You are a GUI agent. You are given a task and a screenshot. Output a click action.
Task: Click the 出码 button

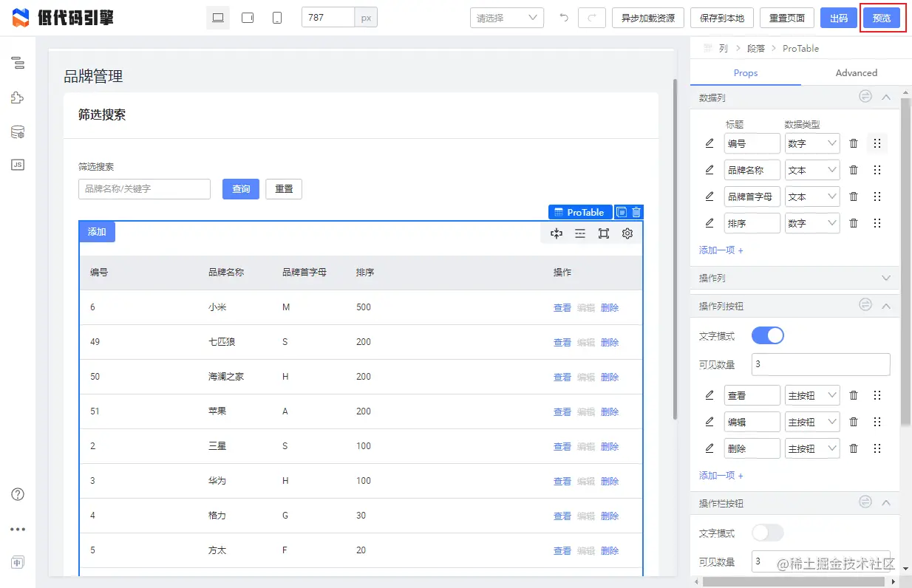point(838,18)
